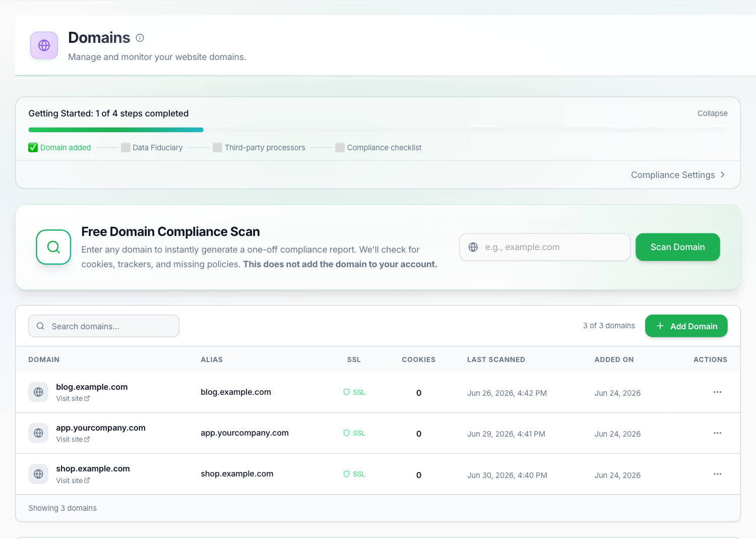Click SSL shield badge for blog.example.com
756x539 pixels.
(x=354, y=392)
